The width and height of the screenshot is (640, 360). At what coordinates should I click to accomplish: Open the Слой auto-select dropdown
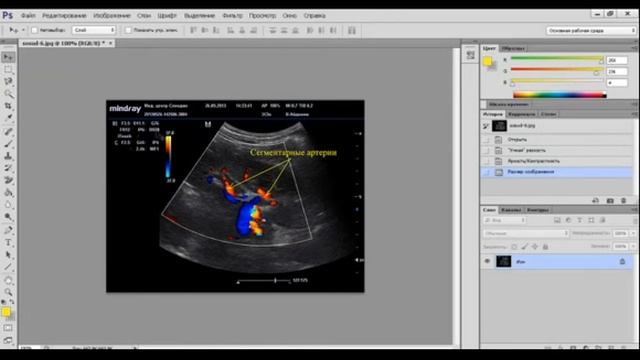94,30
